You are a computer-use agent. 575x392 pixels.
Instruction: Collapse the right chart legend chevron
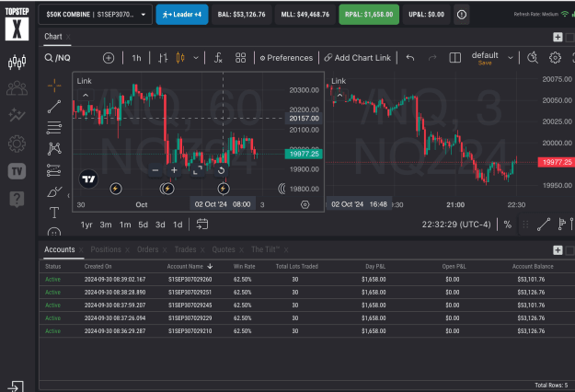click(x=339, y=96)
